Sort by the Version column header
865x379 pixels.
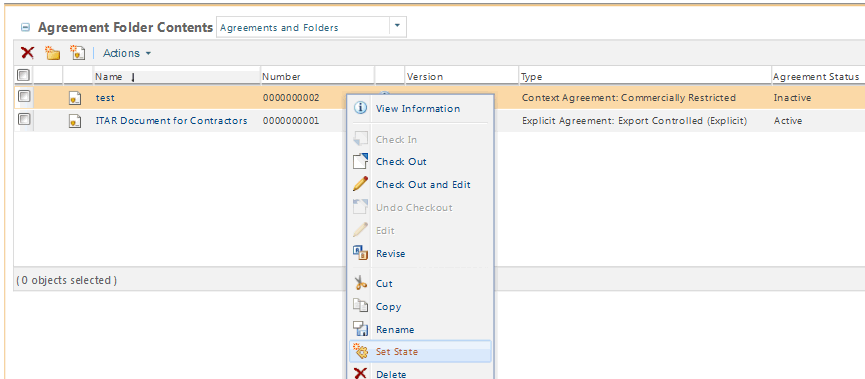point(425,77)
